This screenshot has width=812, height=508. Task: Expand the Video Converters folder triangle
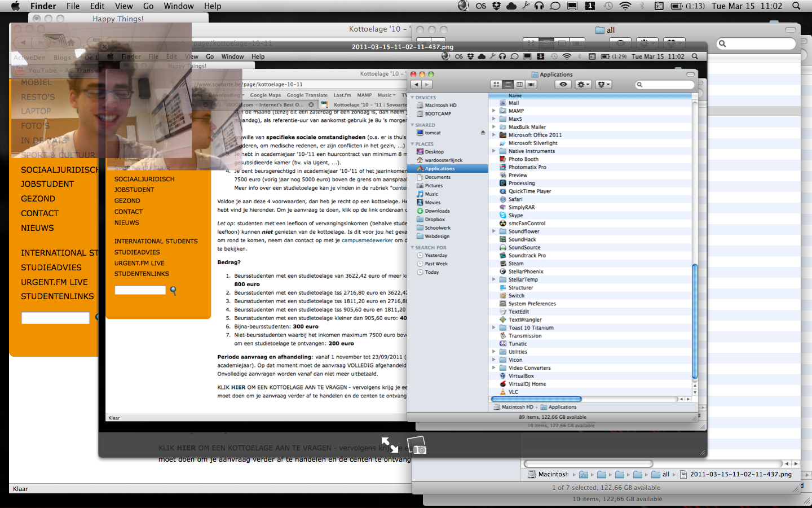pyautogui.click(x=494, y=367)
